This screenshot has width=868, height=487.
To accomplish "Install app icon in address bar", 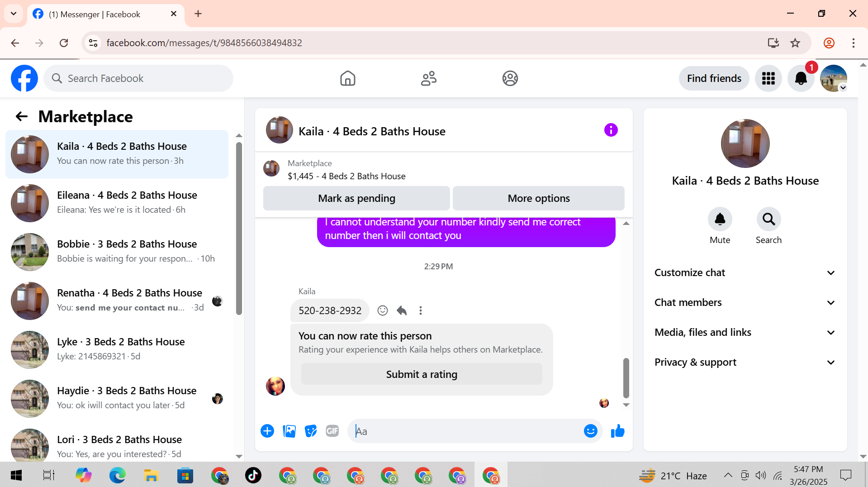I will (x=773, y=43).
